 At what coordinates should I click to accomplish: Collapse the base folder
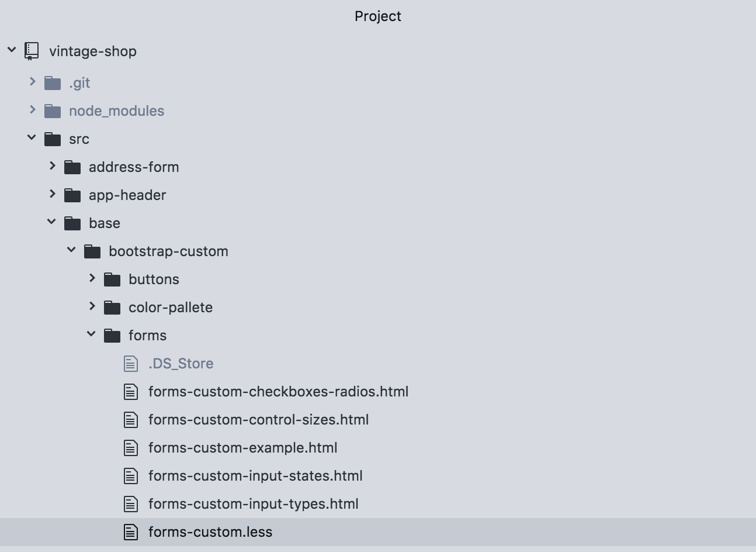[x=51, y=222]
